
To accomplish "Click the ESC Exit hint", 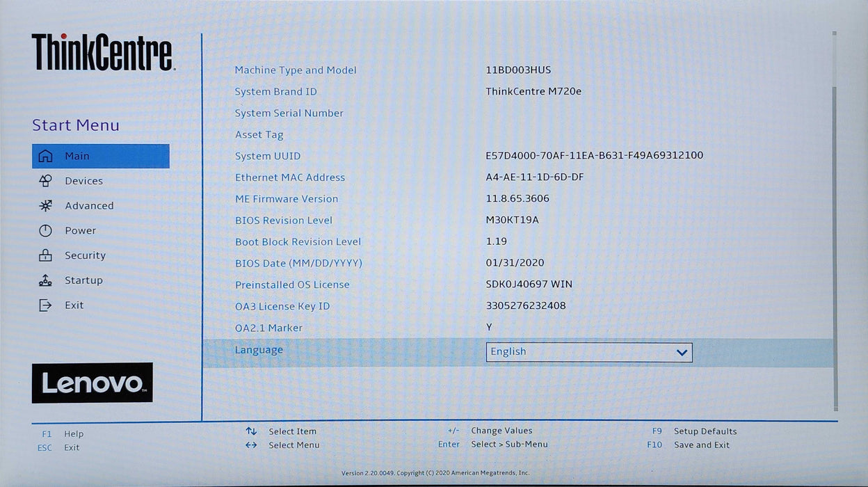I will pyautogui.click(x=58, y=448).
